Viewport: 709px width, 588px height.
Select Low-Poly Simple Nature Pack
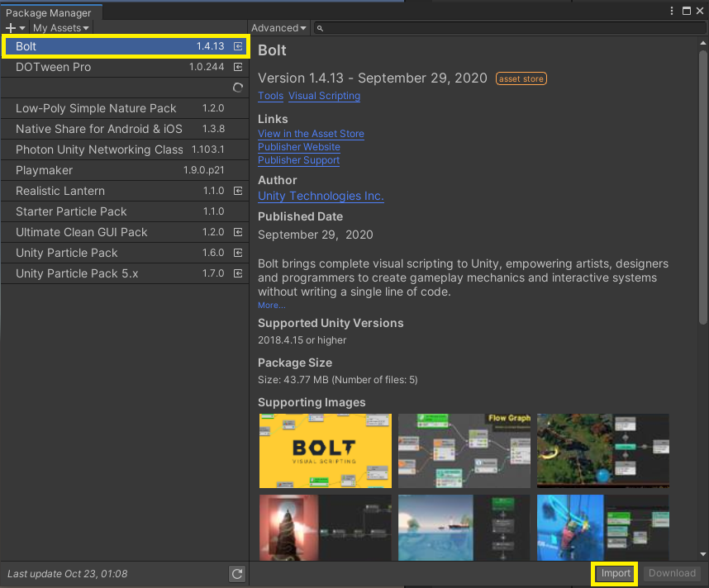point(125,108)
